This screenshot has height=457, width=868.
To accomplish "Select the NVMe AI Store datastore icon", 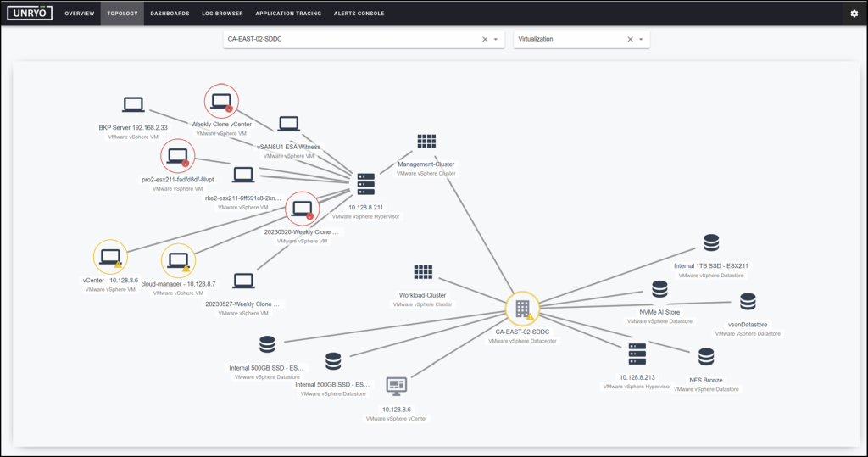I will (x=659, y=289).
